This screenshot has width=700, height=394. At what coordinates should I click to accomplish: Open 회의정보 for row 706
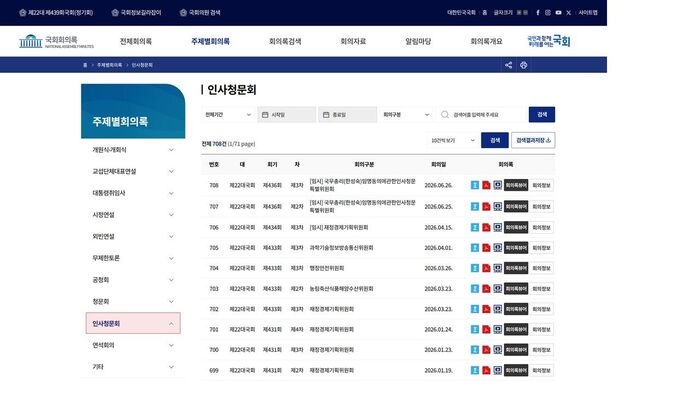(542, 227)
